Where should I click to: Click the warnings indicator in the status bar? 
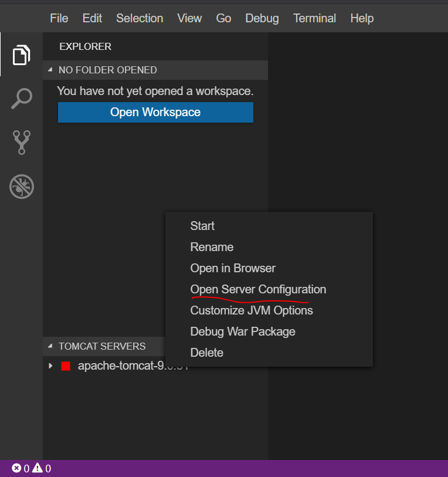click(x=36, y=468)
